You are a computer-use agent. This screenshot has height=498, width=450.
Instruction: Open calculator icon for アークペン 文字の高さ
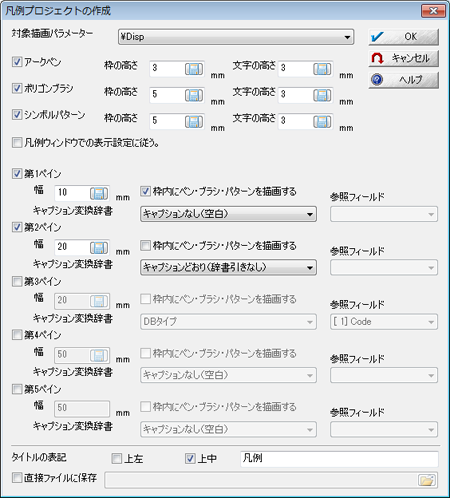pos(322,69)
